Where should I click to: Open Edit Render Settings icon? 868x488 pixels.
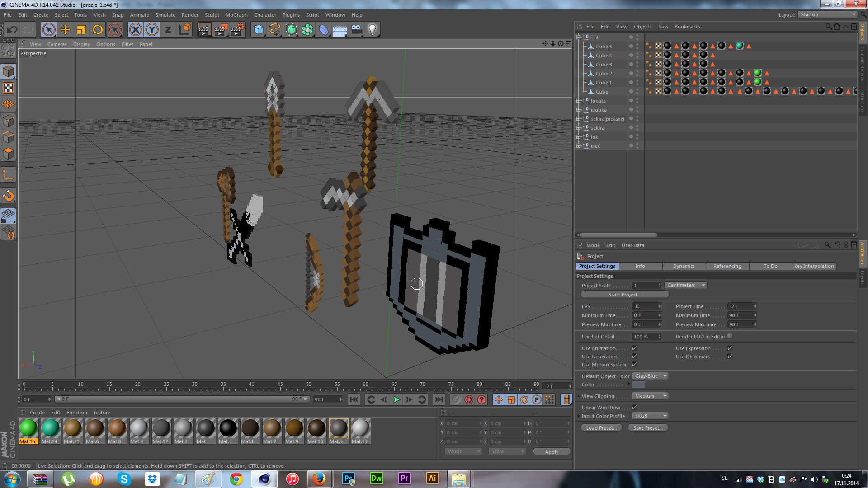pyautogui.click(x=237, y=30)
